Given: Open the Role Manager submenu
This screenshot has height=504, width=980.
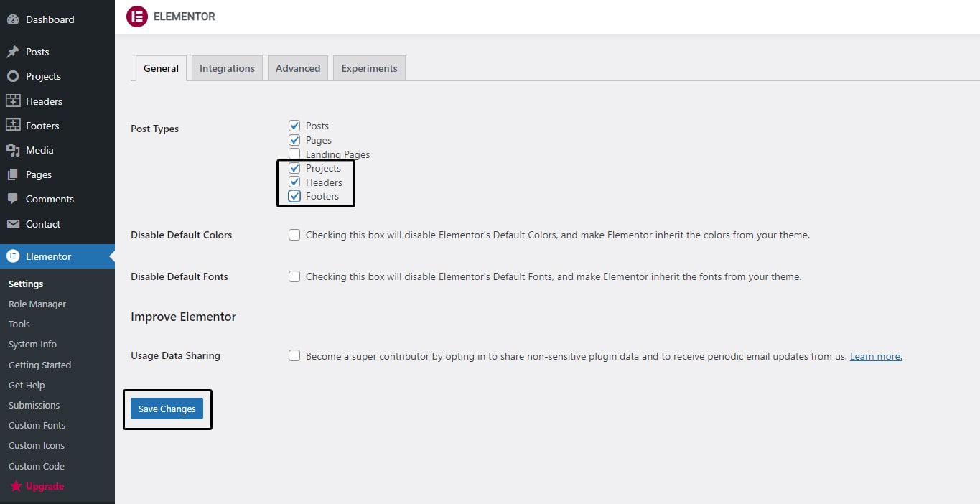Looking at the screenshot, I should [x=37, y=304].
